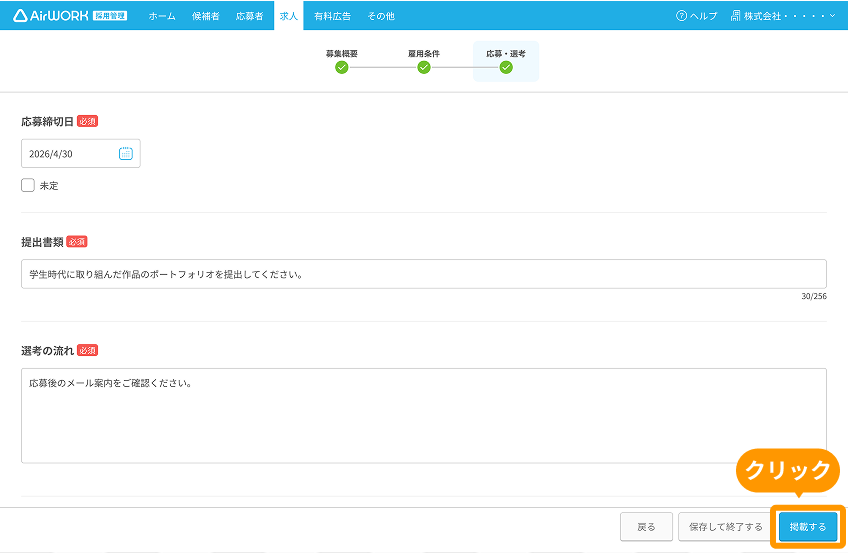Open the その他 menu
The width and height of the screenshot is (848, 553).
[x=381, y=16]
